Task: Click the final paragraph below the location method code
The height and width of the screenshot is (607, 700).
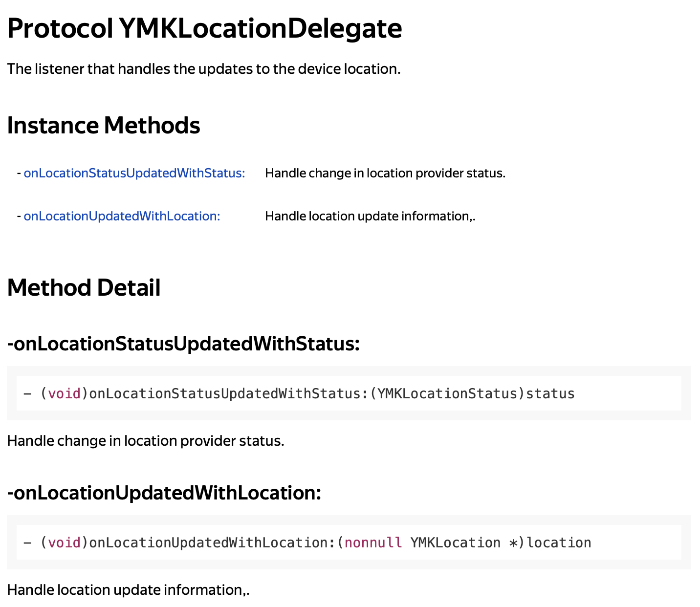Action: point(129,590)
